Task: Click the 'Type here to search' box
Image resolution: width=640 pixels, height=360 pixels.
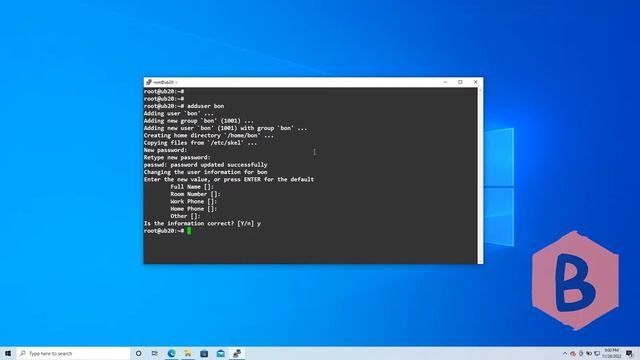Action: [x=73, y=353]
